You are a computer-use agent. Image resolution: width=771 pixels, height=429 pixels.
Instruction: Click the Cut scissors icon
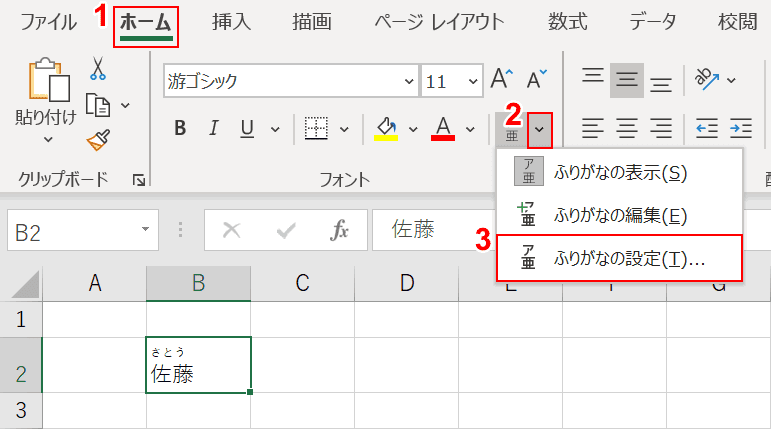click(98, 68)
